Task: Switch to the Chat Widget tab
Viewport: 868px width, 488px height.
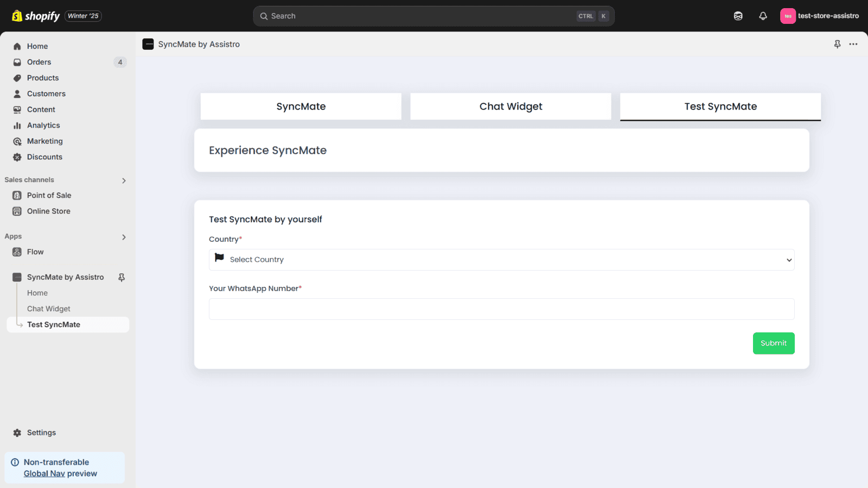Action: point(510,106)
